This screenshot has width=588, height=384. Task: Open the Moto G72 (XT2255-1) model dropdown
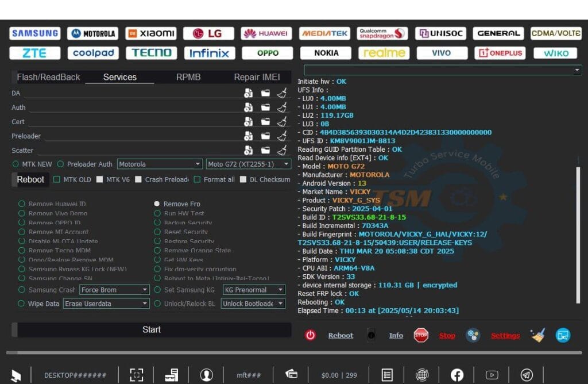[249, 164]
